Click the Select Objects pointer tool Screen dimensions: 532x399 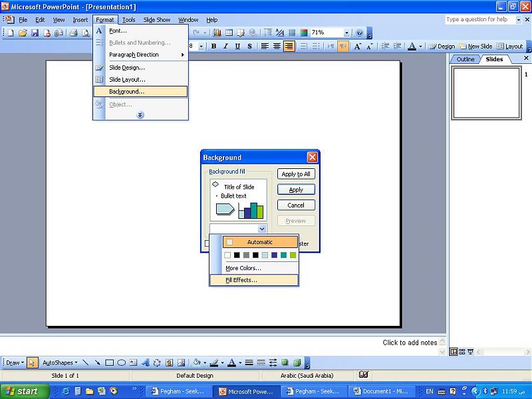pos(32,362)
